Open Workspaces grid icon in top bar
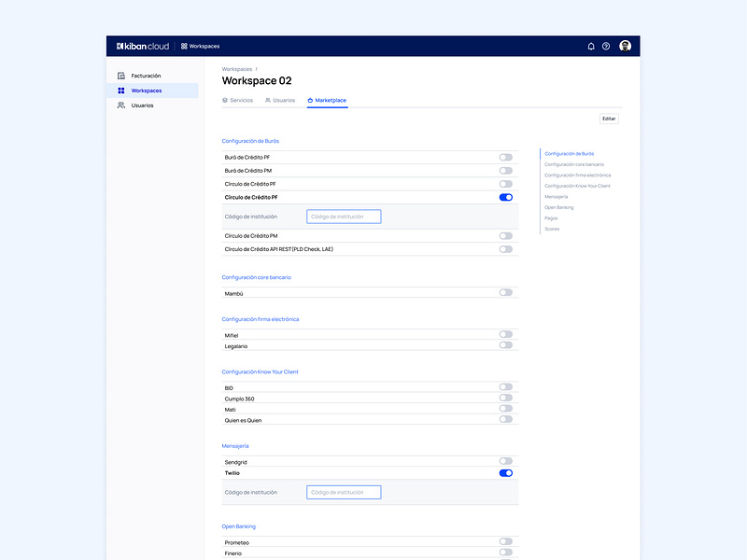Image resolution: width=747 pixels, height=560 pixels. point(184,46)
